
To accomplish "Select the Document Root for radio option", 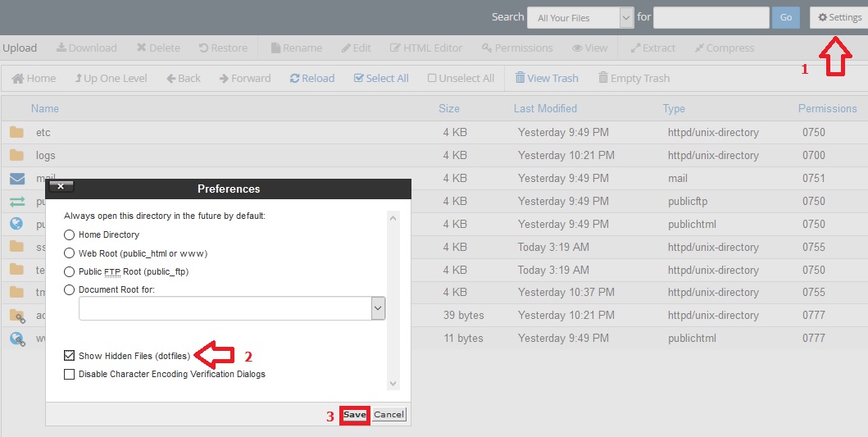I will pyautogui.click(x=69, y=289).
